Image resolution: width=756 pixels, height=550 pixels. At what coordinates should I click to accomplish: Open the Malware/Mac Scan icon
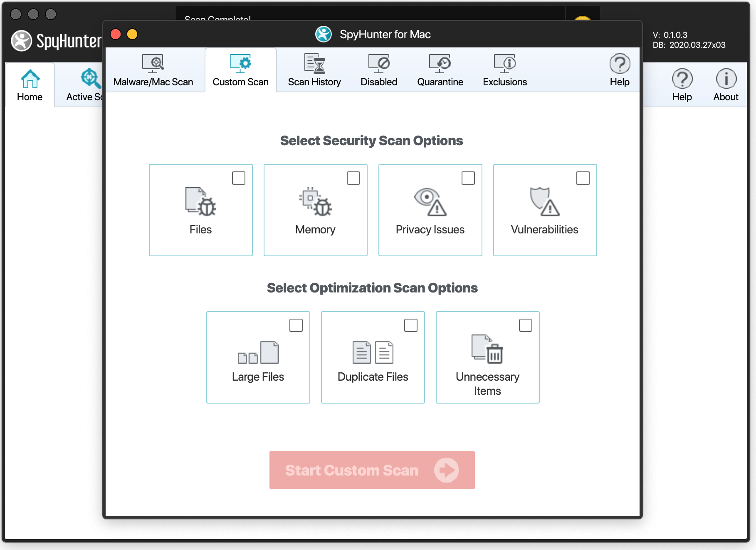pyautogui.click(x=153, y=63)
